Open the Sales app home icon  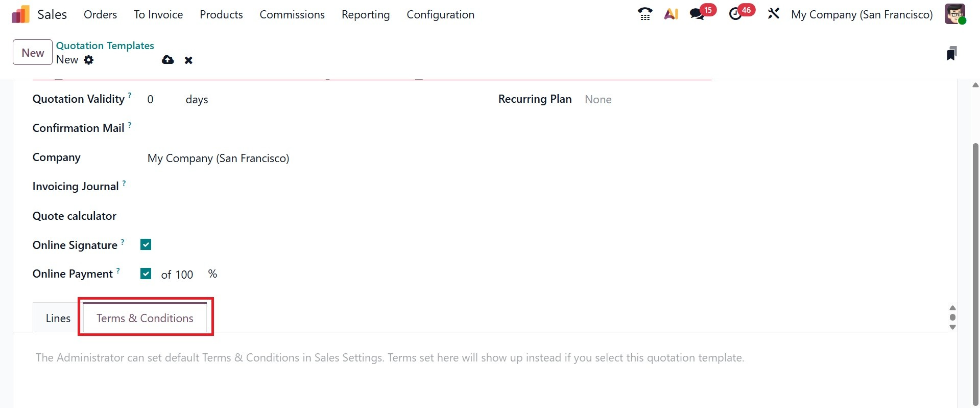(20, 14)
